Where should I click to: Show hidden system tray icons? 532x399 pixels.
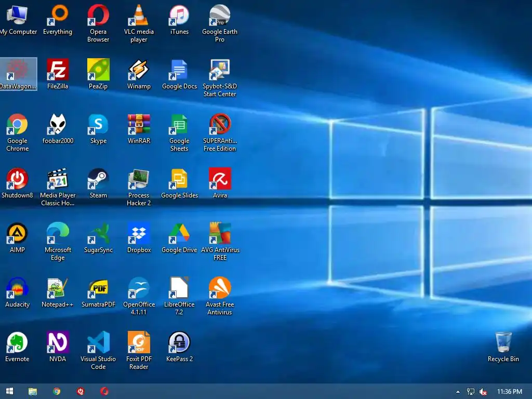point(458,392)
